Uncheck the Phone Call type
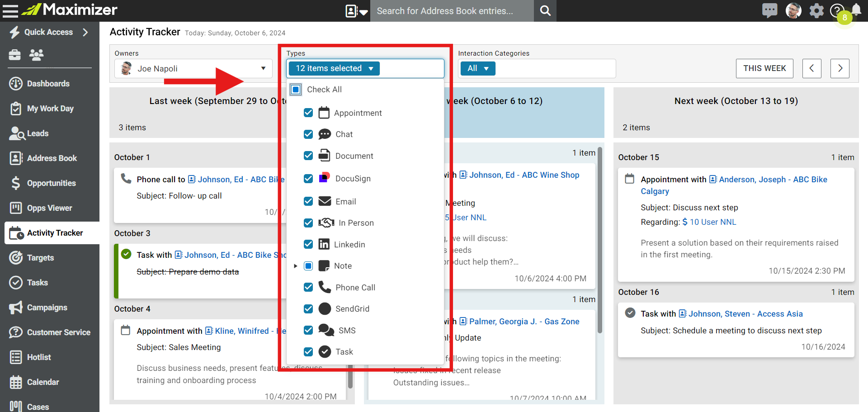Viewport: 868px width, 412px height. 308,287
